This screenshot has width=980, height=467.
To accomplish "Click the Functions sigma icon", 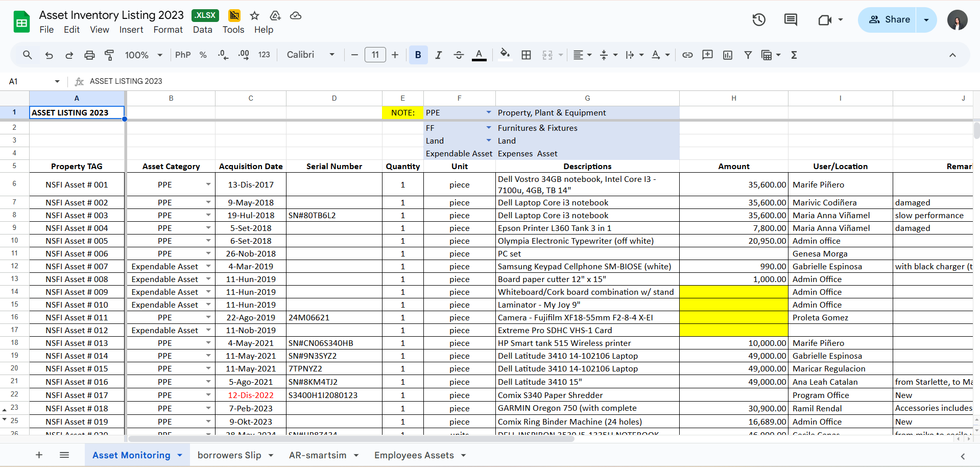I will (x=794, y=55).
